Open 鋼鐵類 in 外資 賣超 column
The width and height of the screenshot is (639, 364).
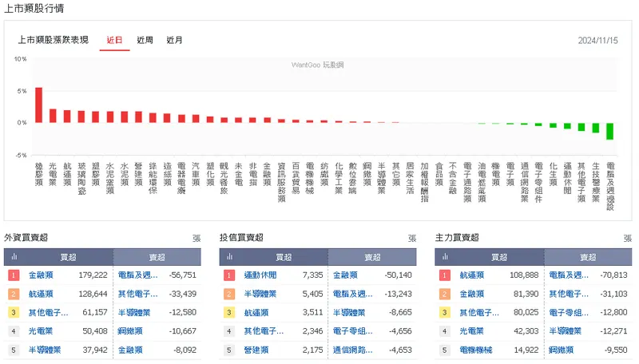click(x=130, y=331)
